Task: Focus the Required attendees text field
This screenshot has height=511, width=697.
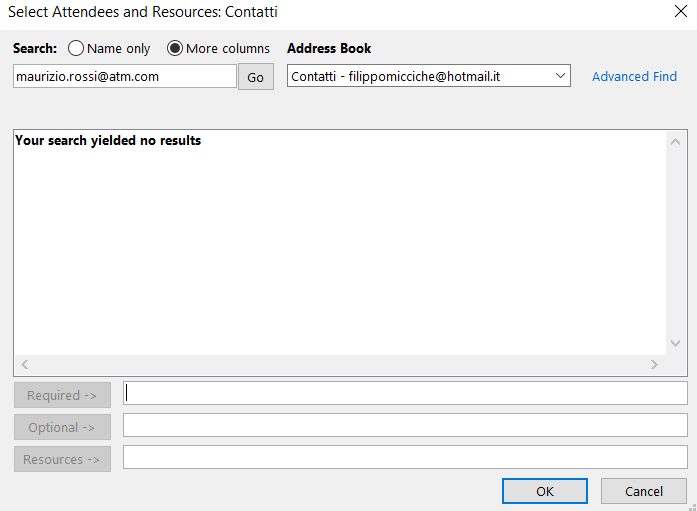Action: click(405, 393)
